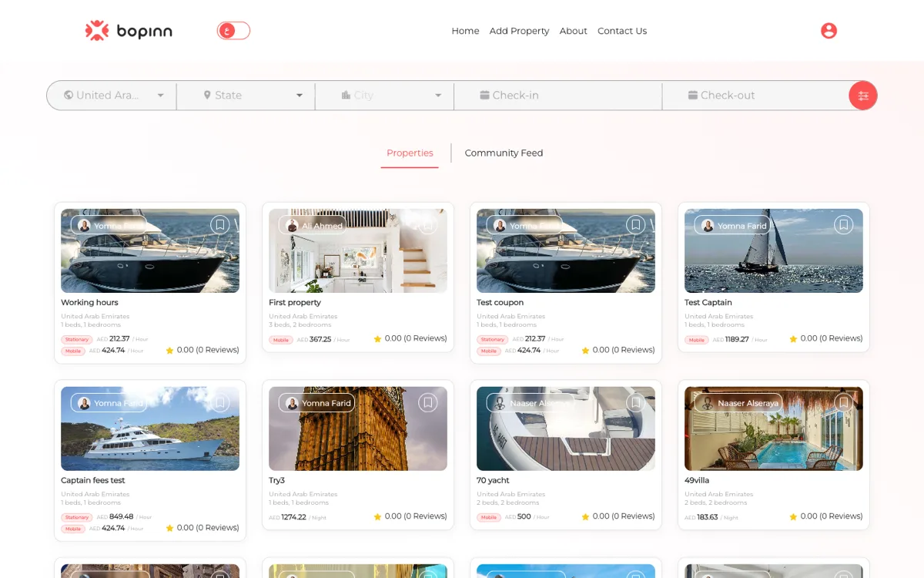924x578 pixels.
Task: Click the calendar icon in Check-out field
Action: point(692,96)
